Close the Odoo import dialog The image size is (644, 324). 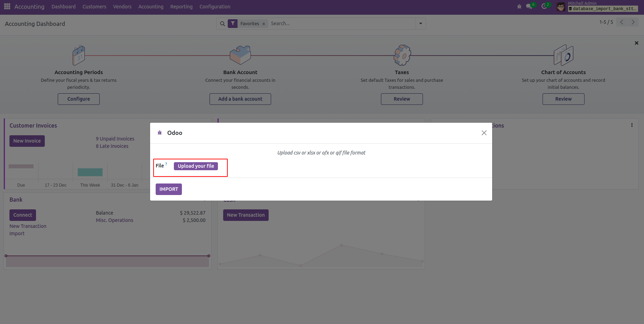pyautogui.click(x=484, y=133)
